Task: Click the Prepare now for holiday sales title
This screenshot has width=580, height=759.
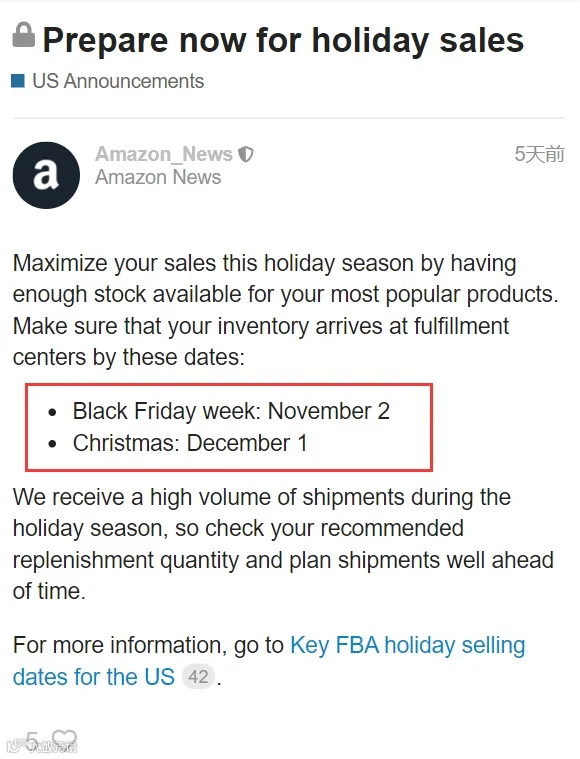Action: (283, 40)
